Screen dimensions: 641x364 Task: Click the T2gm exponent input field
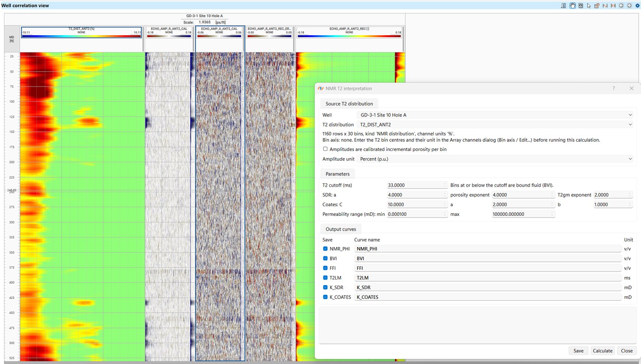coord(613,195)
